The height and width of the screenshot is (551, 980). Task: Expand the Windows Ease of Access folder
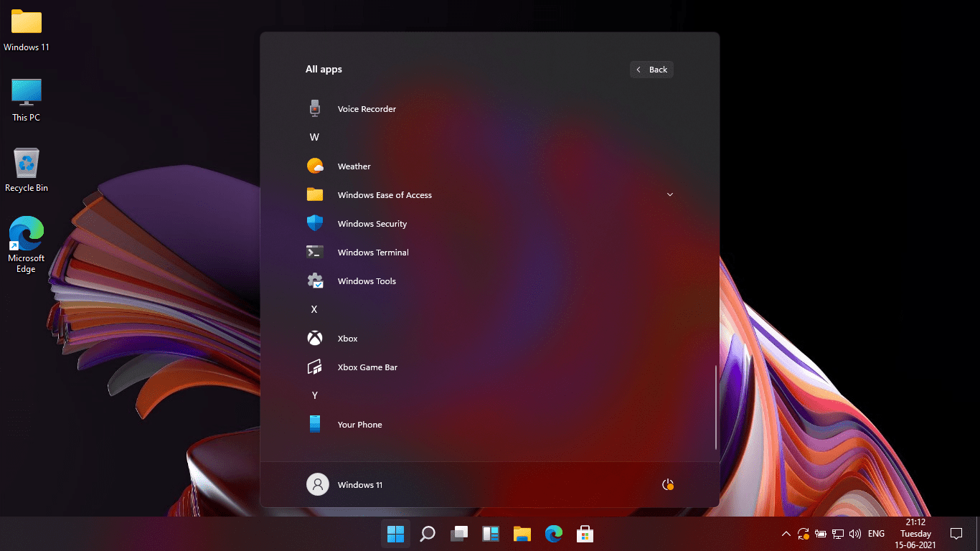click(x=669, y=194)
